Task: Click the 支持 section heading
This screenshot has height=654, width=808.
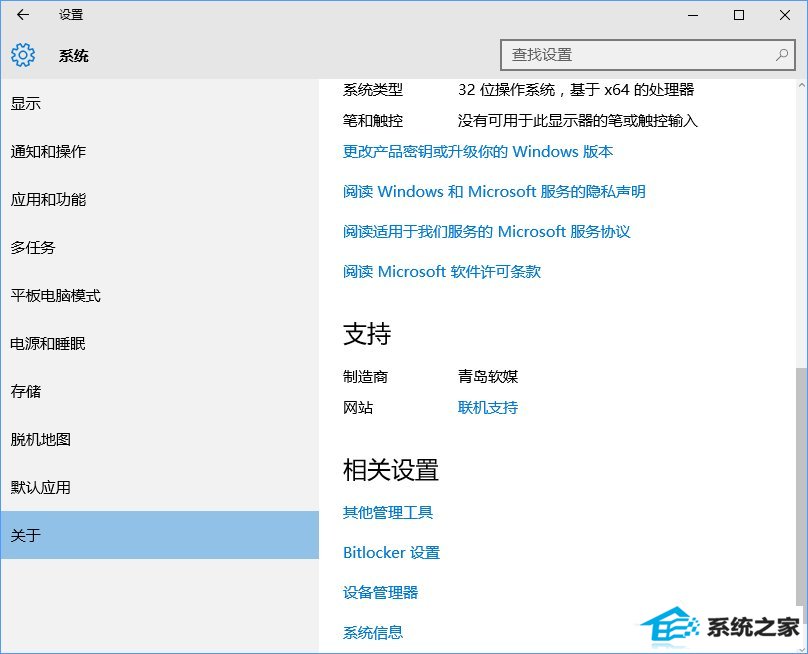Action: click(x=367, y=334)
